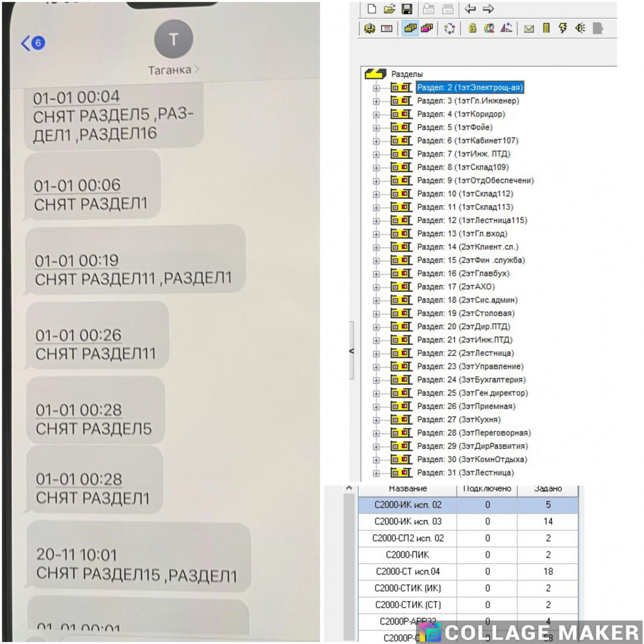The image size is (644, 644).
Task: Select the С2000-ИК исп. 02 table row
Action: (407, 505)
